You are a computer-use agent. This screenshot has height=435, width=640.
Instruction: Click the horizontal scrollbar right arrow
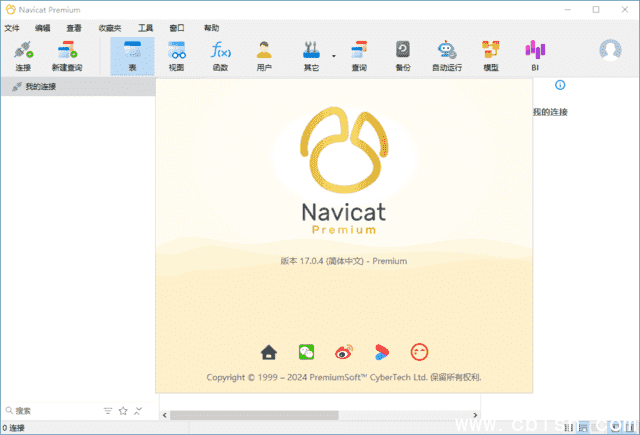(475, 415)
